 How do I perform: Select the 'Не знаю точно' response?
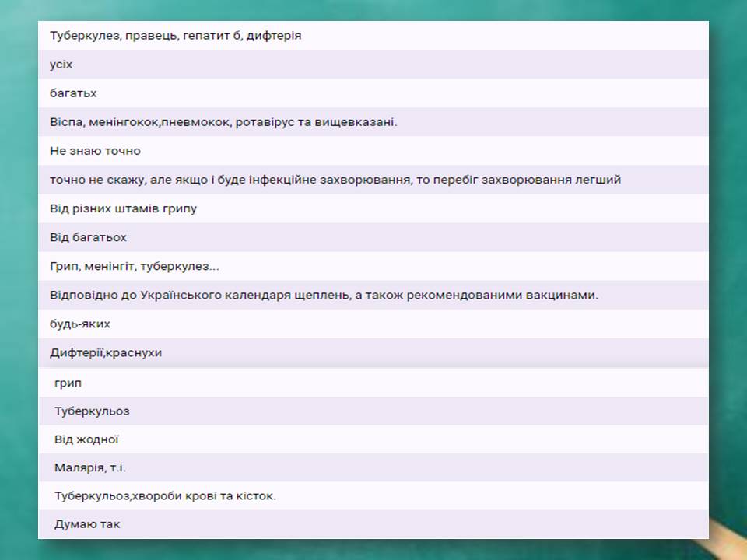pos(373,151)
